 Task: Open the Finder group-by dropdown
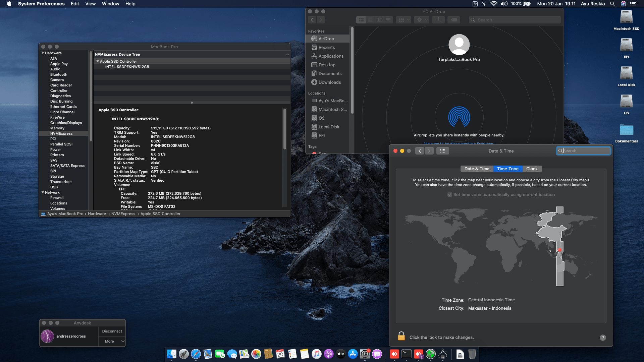pos(403,20)
